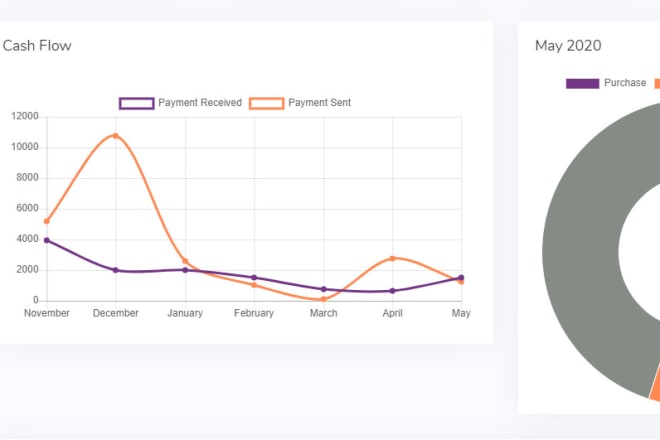Click the May 2020 card title
Screen dimensions: 660x440
pos(568,45)
